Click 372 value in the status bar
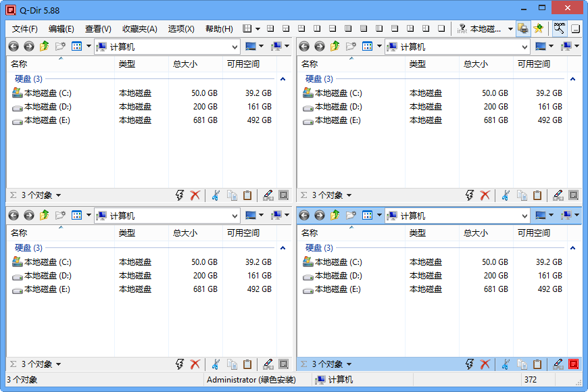 531,380
